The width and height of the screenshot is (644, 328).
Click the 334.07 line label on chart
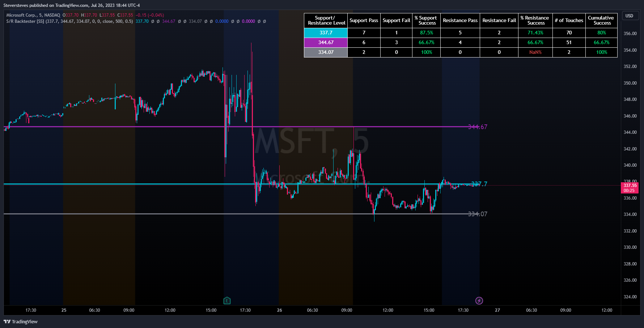(478, 214)
